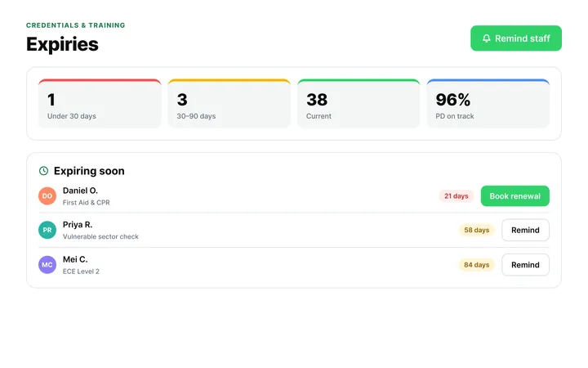Click the First Aid & CPR label
Screen dimensions: 588x368
(87, 203)
